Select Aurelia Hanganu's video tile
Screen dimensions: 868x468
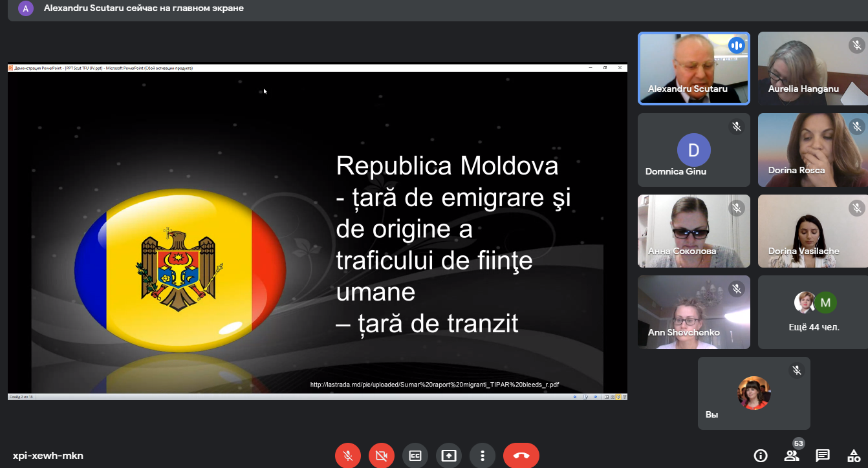pos(812,69)
